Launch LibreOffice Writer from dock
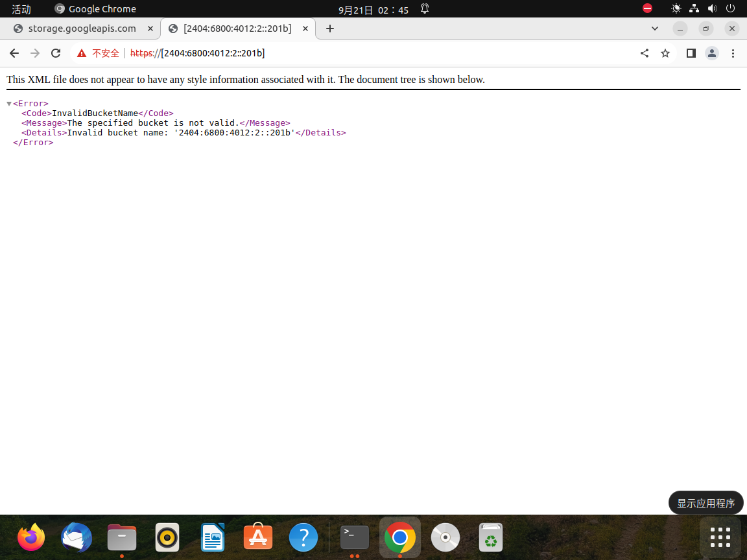This screenshot has height=560, width=747. pyautogui.click(x=213, y=537)
